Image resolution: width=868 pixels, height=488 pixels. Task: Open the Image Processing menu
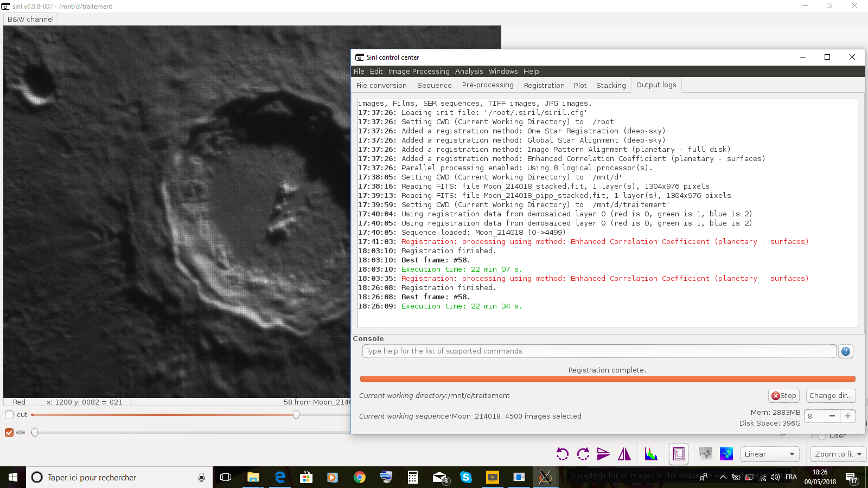click(x=419, y=71)
